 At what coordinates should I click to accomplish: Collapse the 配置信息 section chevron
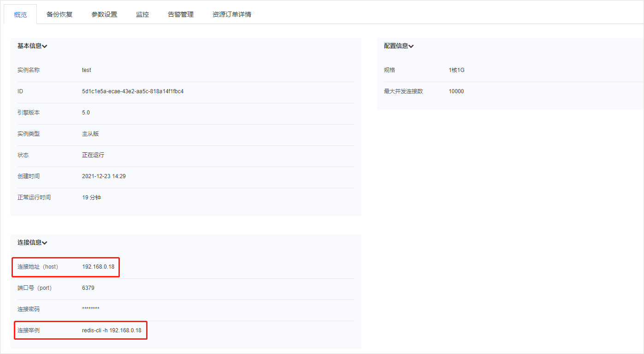tap(411, 46)
